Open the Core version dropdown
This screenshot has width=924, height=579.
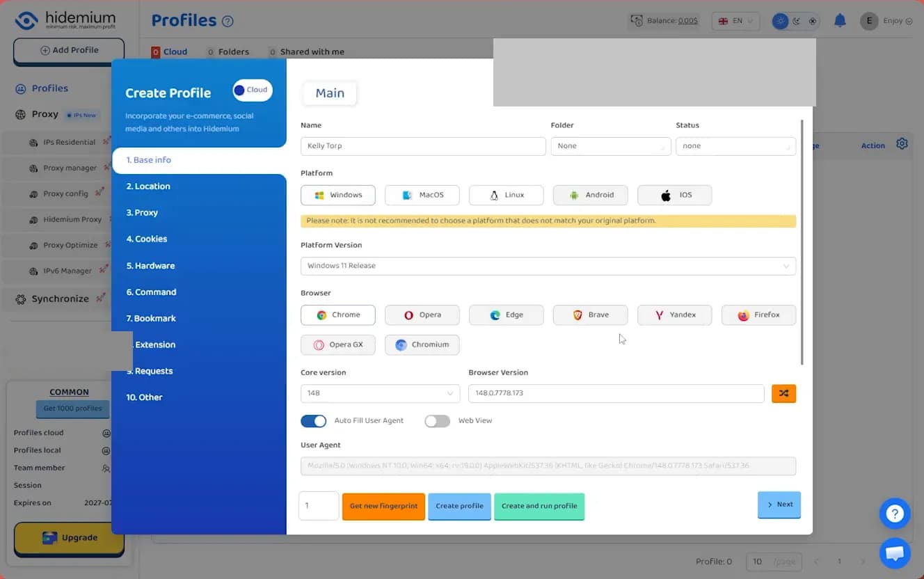pyautogui.click(x=381, y=393)
